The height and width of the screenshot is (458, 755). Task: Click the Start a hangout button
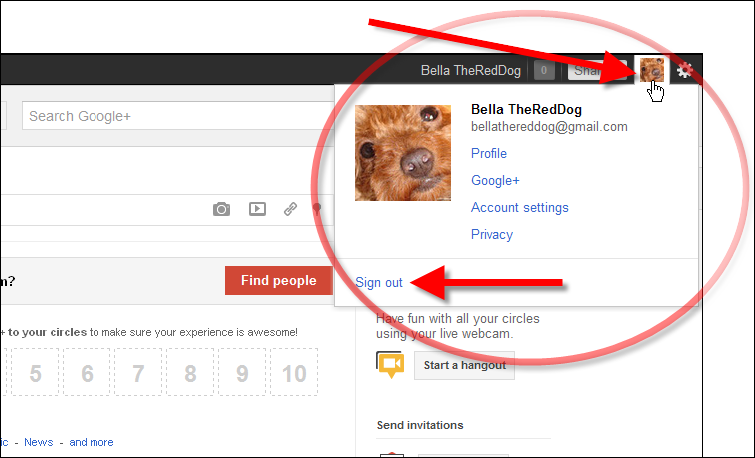tap(464, 365)
